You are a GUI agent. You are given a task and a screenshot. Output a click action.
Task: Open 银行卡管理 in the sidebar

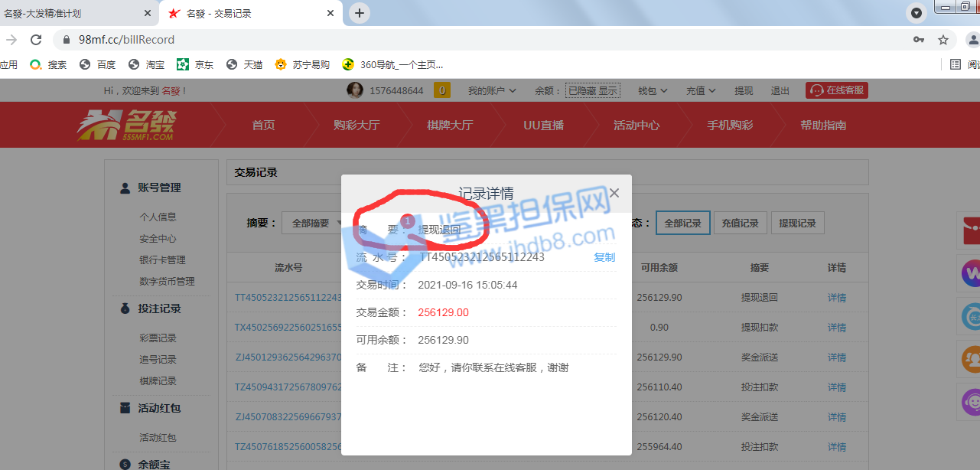tap(162, 259)
